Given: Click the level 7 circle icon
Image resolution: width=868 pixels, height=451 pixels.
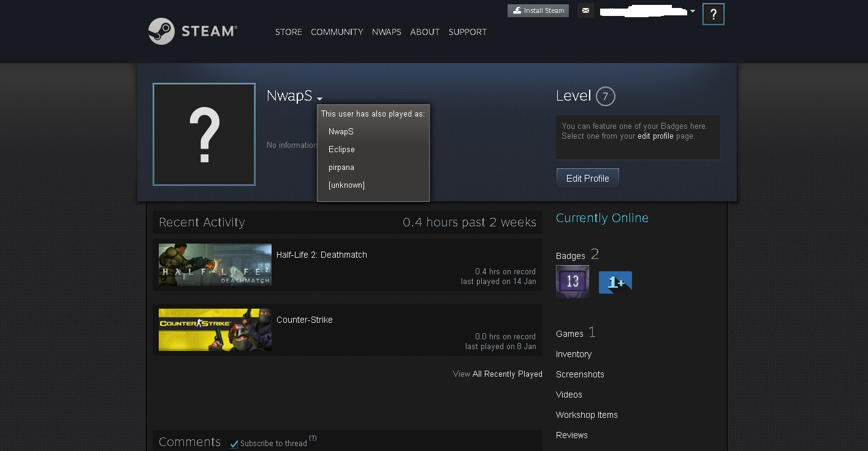Looking at the screenshot, I should pyautogui.click(x=605, y=96).
